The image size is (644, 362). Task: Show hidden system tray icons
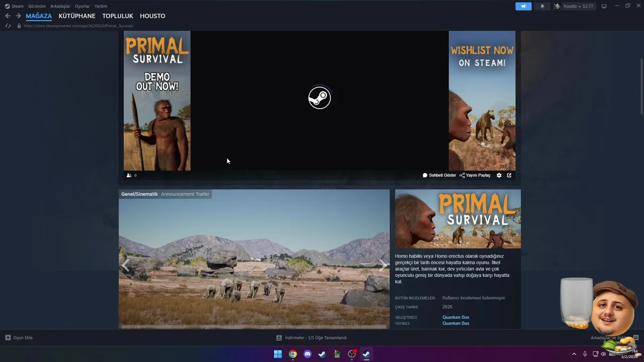(574, 354)
